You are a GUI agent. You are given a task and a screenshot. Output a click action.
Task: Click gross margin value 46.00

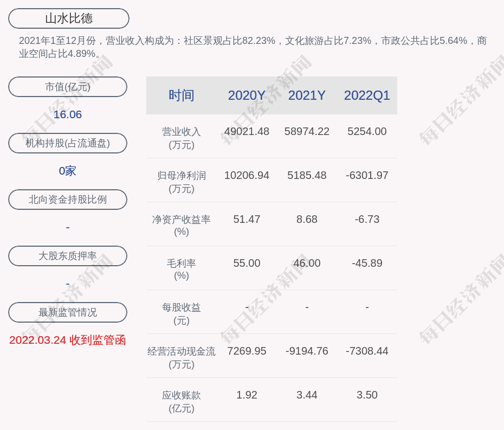(307, 263)
